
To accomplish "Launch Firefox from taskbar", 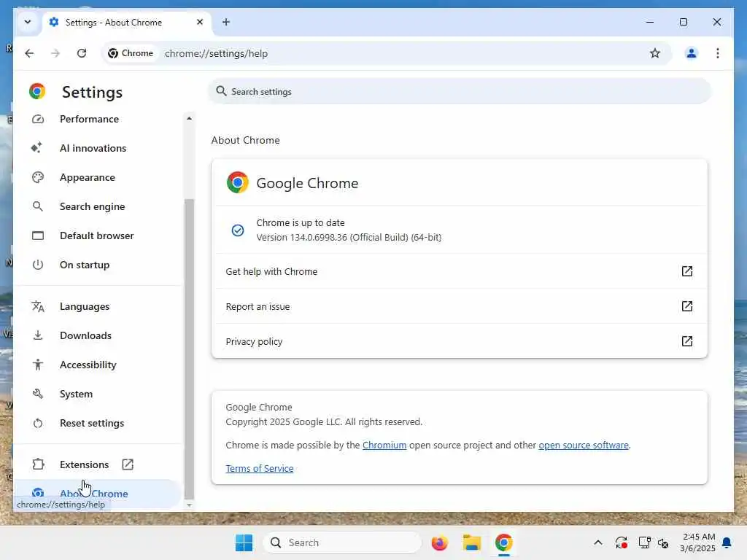I will point(439,542).
